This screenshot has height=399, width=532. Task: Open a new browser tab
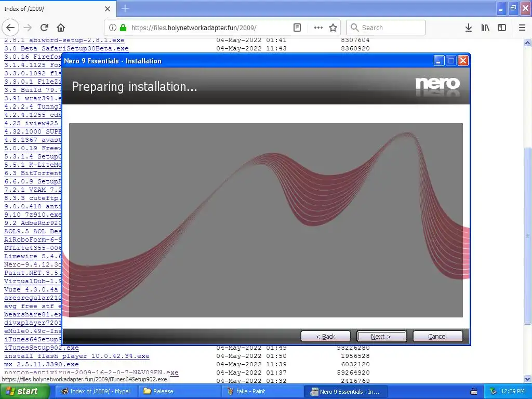(125, 8)
